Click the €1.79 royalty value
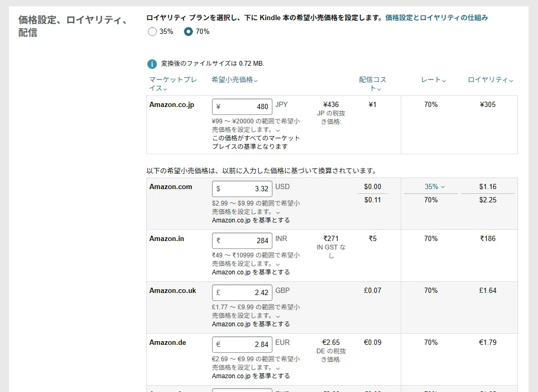The image size is (538, 392). (488, 342)
